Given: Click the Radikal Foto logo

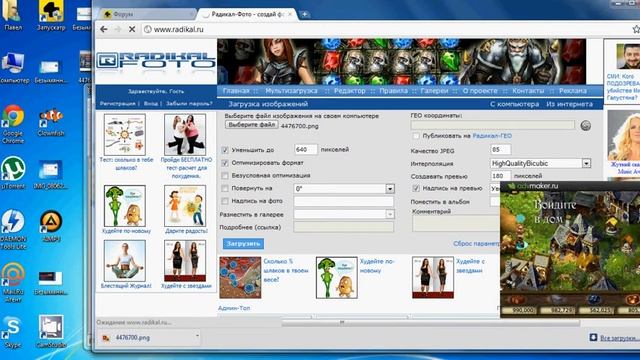Looking at the screenshot, I should pyautogui.click(x=156, y=61).
